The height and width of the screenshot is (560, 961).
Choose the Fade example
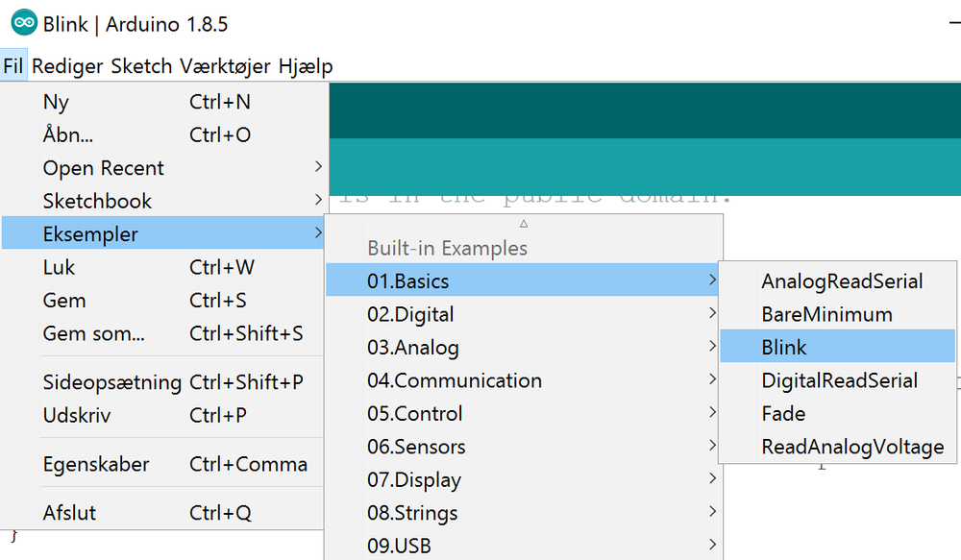(x=783, y=414)
